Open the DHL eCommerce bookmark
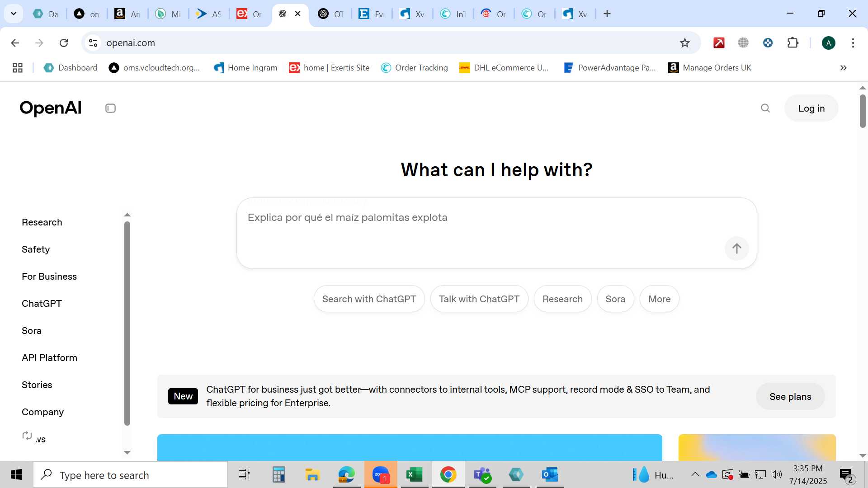The width and height of the screenshot is (868, 488). click(x=504, y=68)
